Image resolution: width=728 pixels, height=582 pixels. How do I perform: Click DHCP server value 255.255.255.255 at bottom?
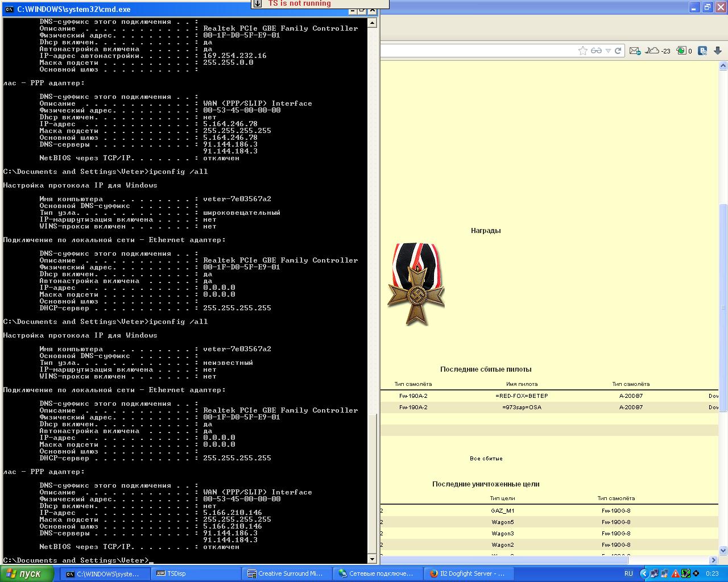[237, 458]
